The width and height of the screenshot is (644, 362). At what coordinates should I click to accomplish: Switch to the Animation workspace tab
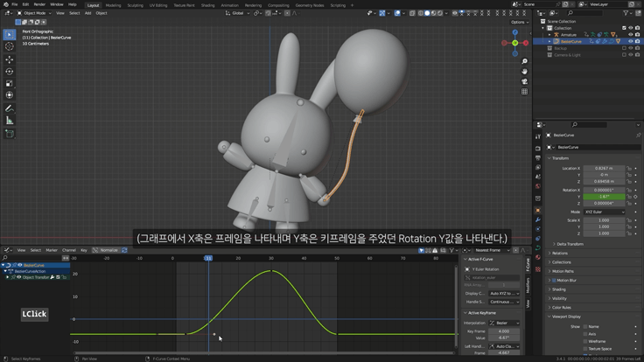point(229,5)
